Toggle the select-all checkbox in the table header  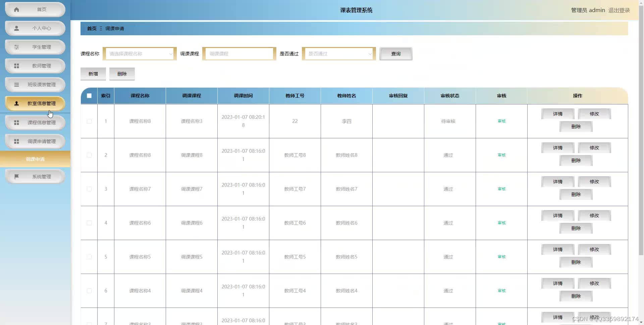tap(89, 96)
